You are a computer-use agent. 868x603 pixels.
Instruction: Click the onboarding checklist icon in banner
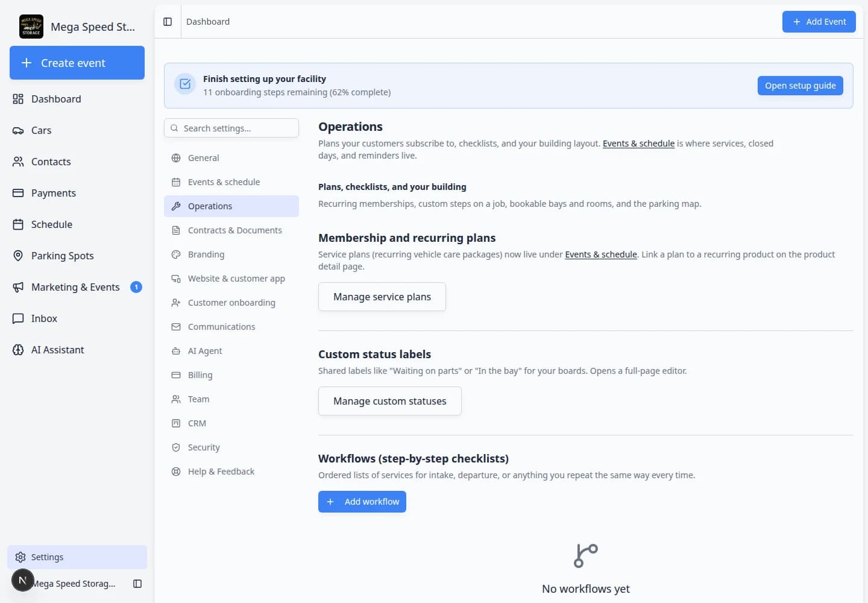pos(185,84)
